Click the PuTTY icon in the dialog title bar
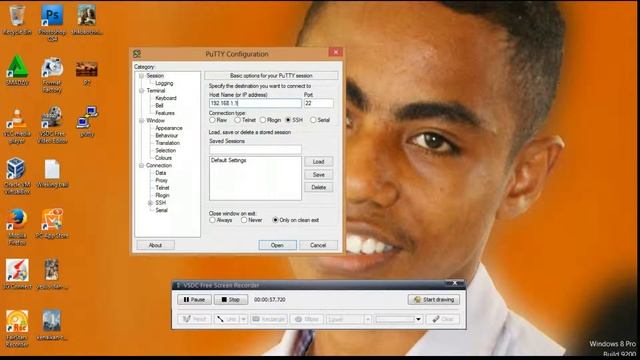Viewport: 640px width, 360px height. pyautogui.click(x=137, y=54)
